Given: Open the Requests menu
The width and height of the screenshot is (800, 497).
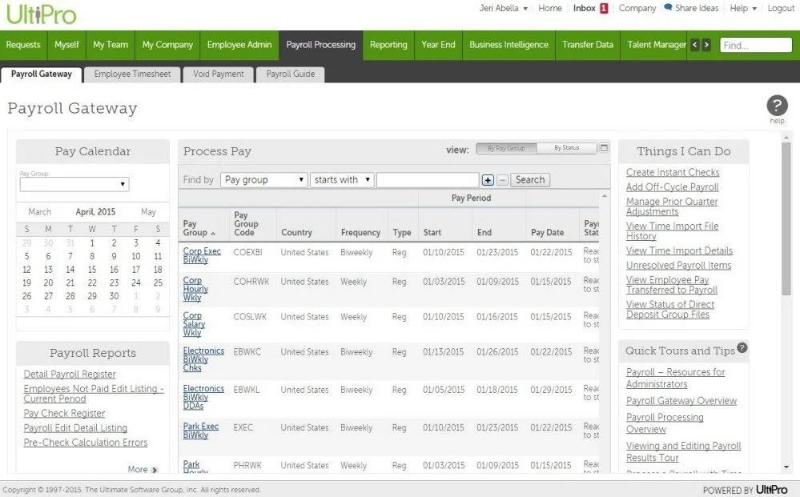Looking at the screenshot, I should point(23,45).
